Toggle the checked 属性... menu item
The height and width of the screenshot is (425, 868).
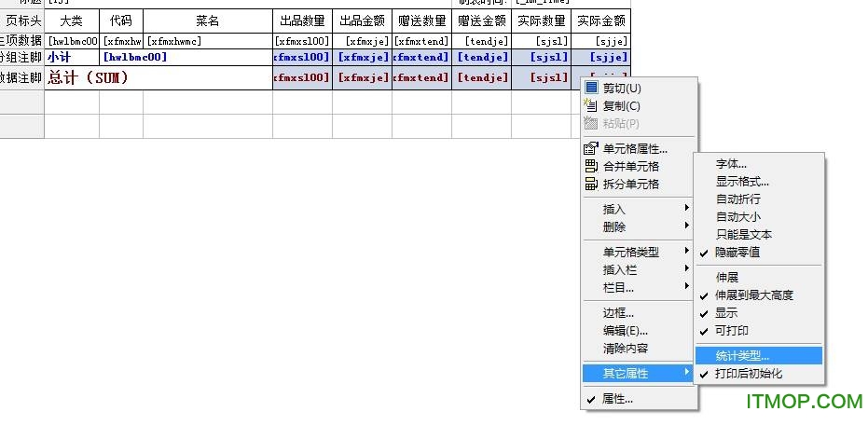click(x=639, y=399)
